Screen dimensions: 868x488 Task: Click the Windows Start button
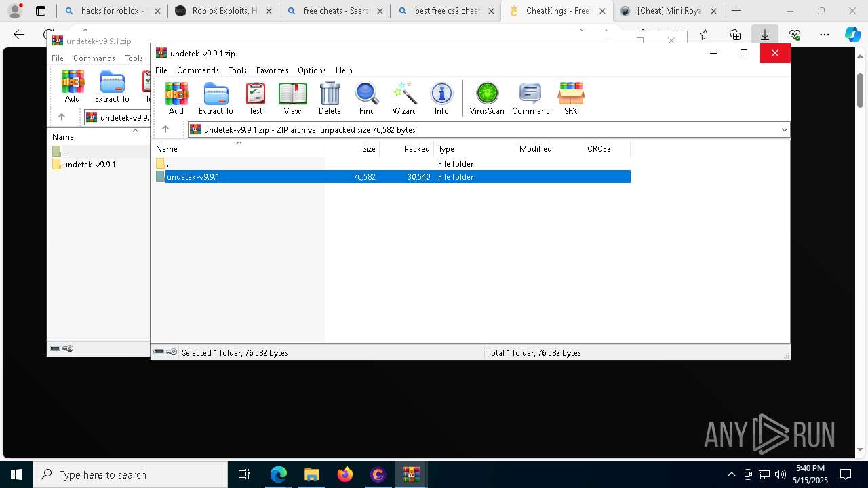(x=16, y=474)
